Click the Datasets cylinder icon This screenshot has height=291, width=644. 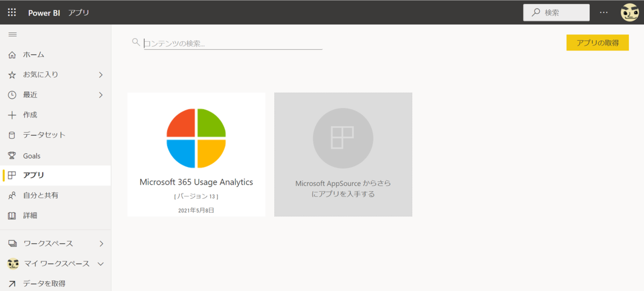(12, 135)
